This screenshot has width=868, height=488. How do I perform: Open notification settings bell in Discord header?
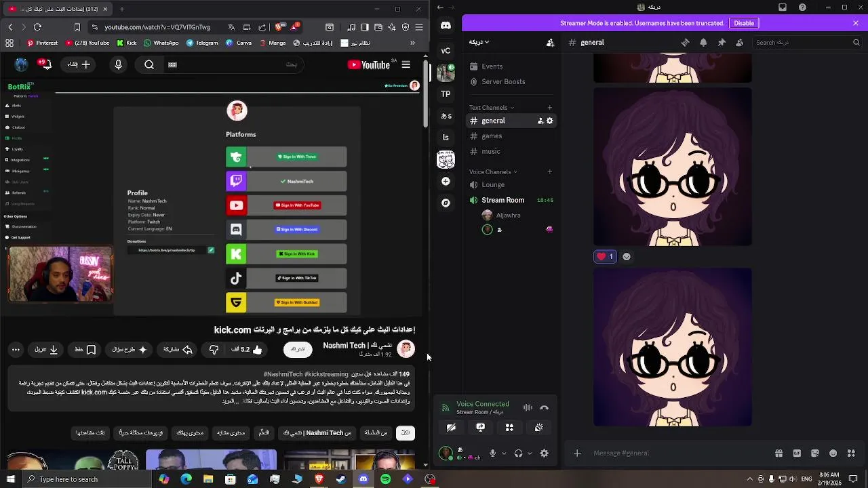703,42
